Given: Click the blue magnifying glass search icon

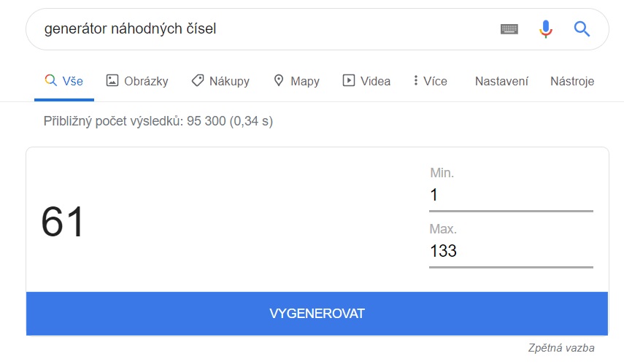Looking at the screenshot, I should pos(582,29).
